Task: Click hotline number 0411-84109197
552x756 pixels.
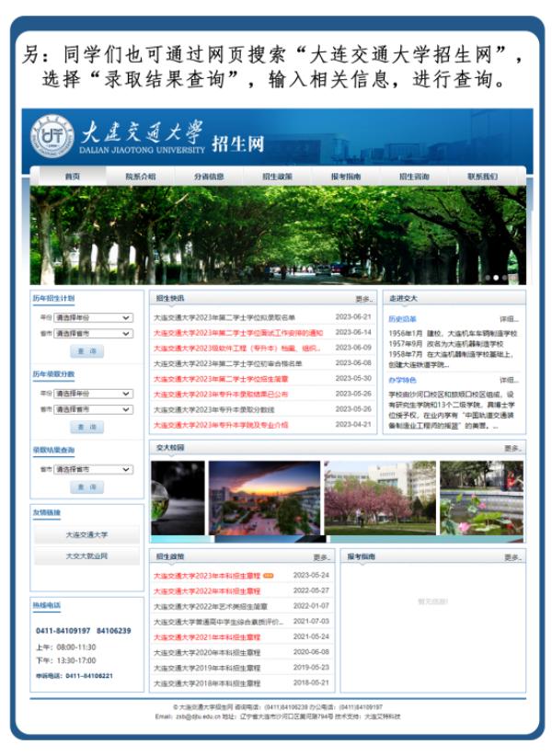Action: [63, 631]
